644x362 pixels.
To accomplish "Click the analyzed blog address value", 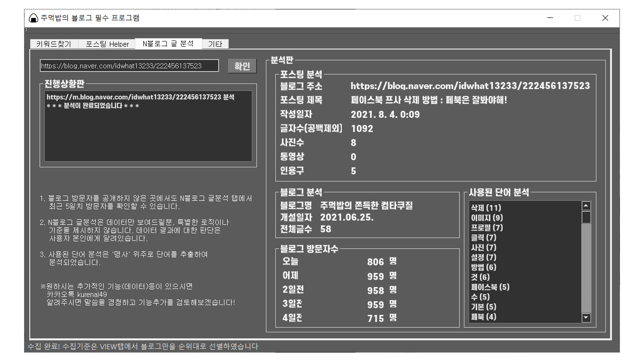I will tap(470, 86).
